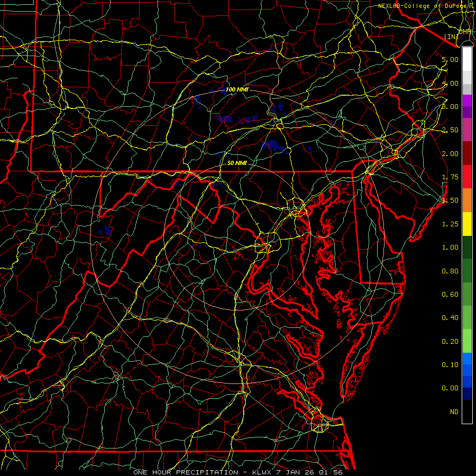The height and width of the screenshot is (476, 476).
Task: Click the 4.00 legend value
Action: pos(450,83)
